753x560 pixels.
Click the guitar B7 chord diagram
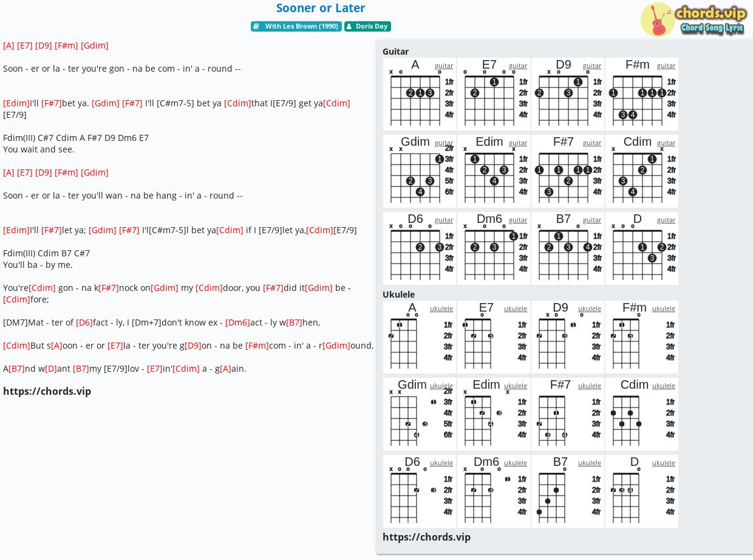568,248
